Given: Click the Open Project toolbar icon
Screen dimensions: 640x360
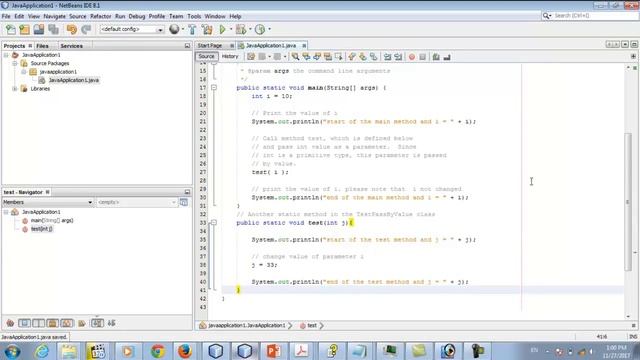Looking at the screenshot, I should pos(39,29).
